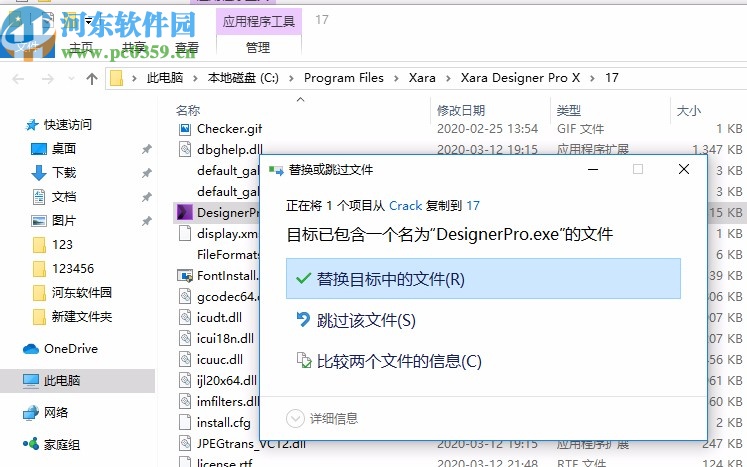Screen dimensions: 747x467
Task: Expand chevron after 此电脑 breadcrumb
Action: [195, 78]
